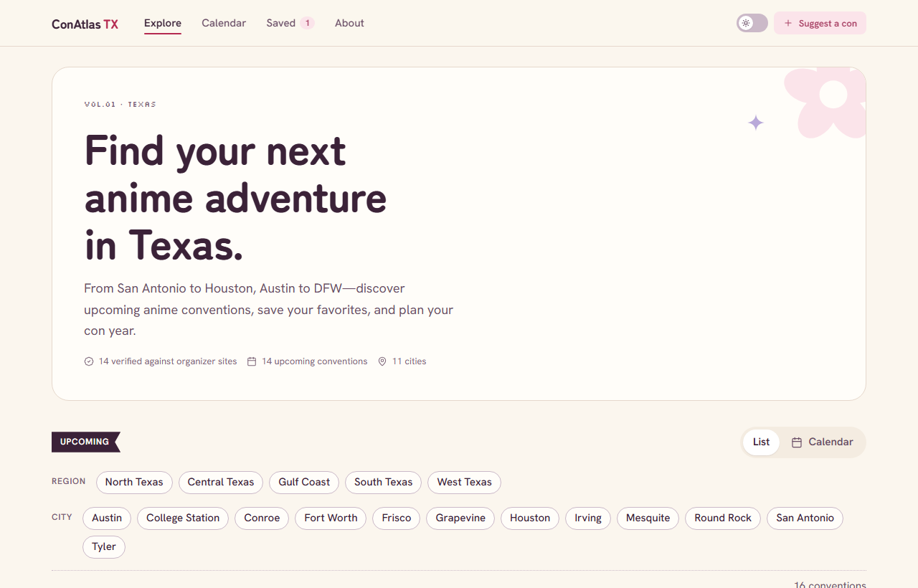Go to the Calendar nav link
The image size is (918, 588).
coord(224,23)
